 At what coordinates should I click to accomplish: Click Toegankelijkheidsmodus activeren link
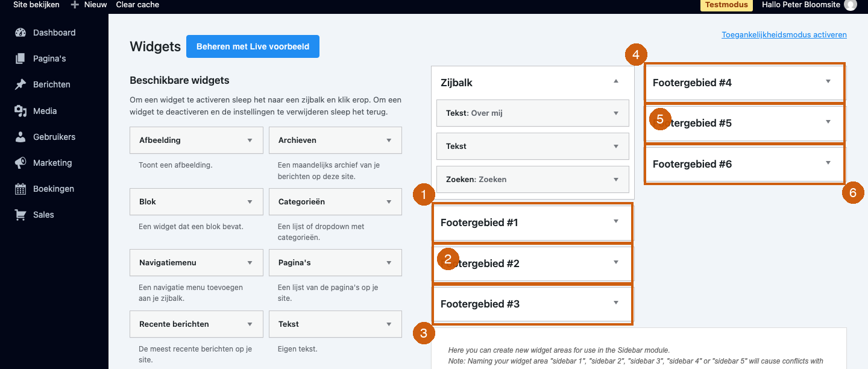pyautogui.click(x=784, y=35)
